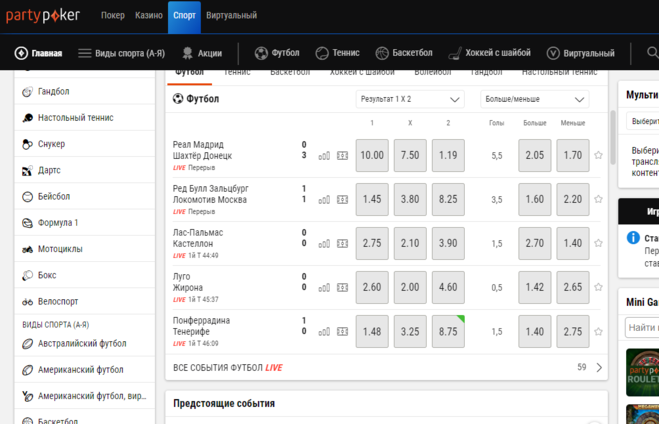Show the pitch view for Lugo–Girona match
This screenshot has height=424, width=659.
(x=343, y=288)
